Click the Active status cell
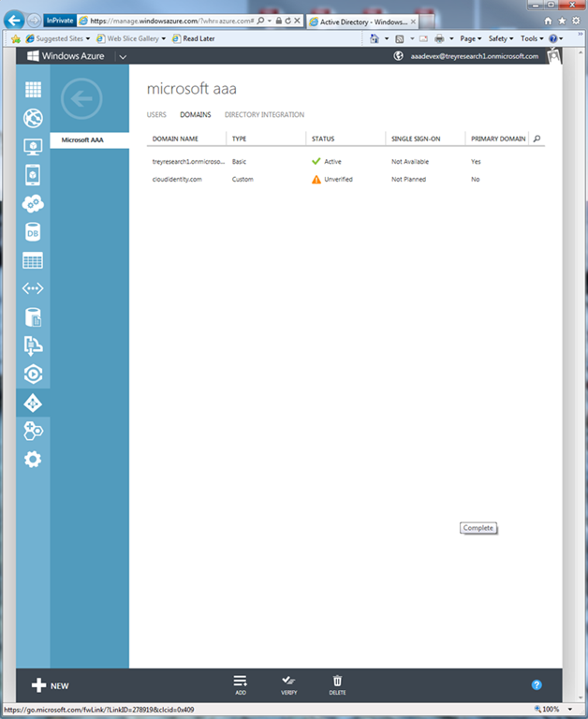Image resolution: width=588 pixels, height=719 pixels. 327,161
